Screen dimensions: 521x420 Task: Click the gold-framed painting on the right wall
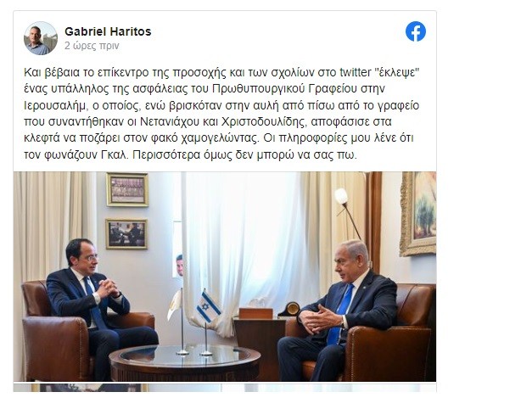418,213
